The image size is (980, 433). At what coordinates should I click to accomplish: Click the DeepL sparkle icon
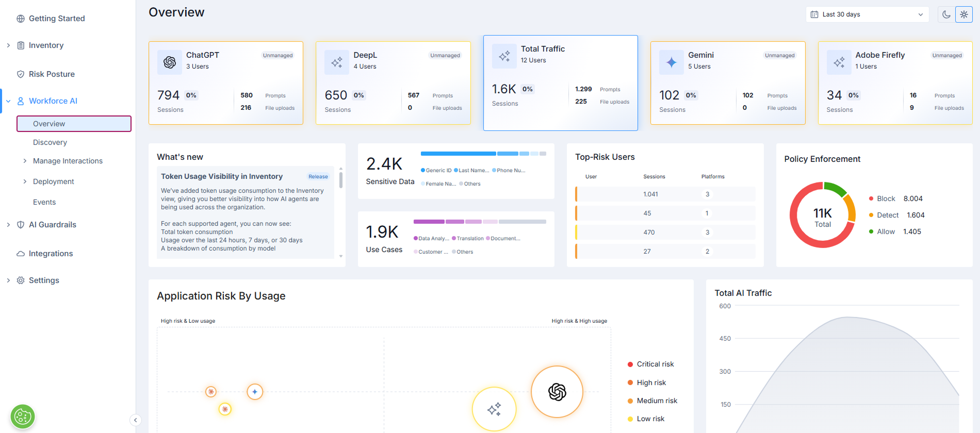click(x=337, y=62)
